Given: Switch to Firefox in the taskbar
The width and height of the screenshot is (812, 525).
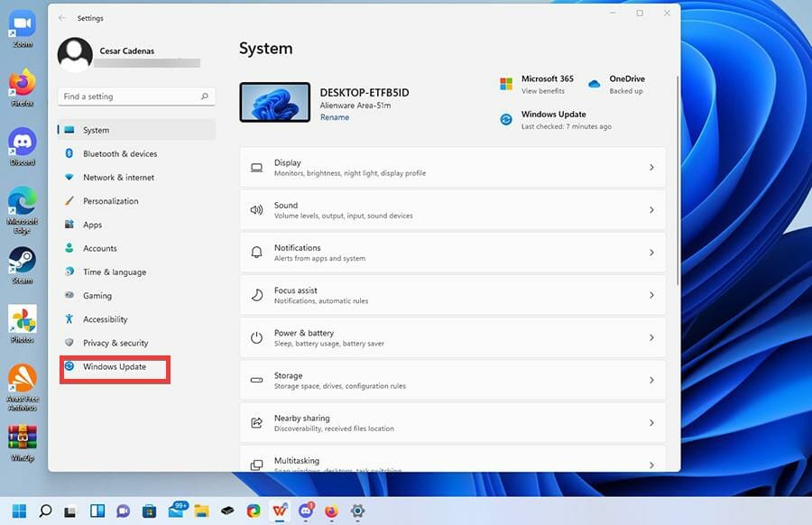Looking at the screenshot, I should [331, 511].
